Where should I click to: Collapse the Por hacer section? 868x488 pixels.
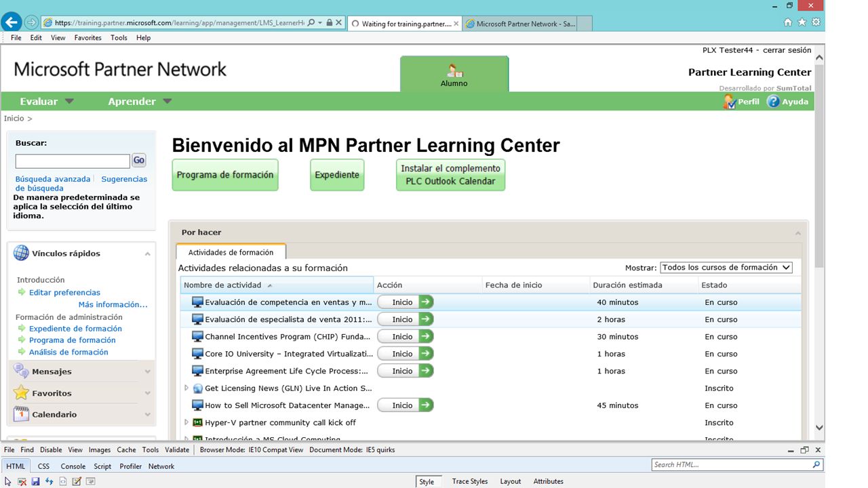(797, 232)
